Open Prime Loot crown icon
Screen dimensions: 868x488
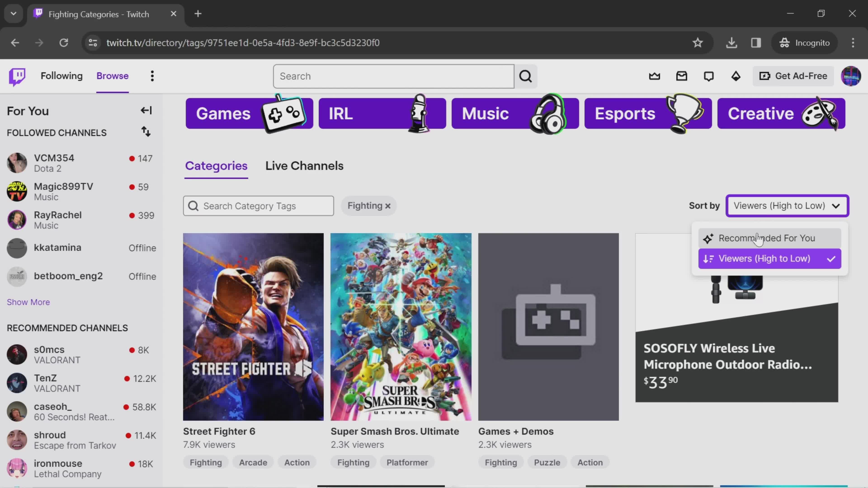654,76
